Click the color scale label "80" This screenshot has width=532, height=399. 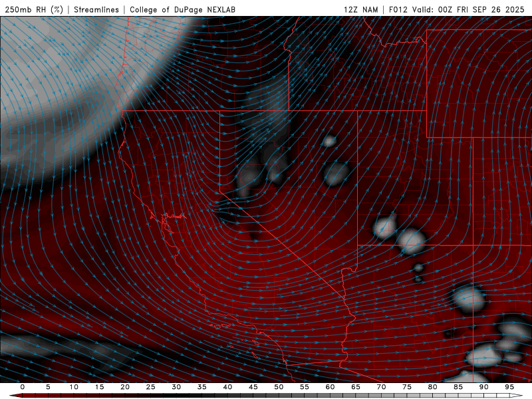click(432, 387)
